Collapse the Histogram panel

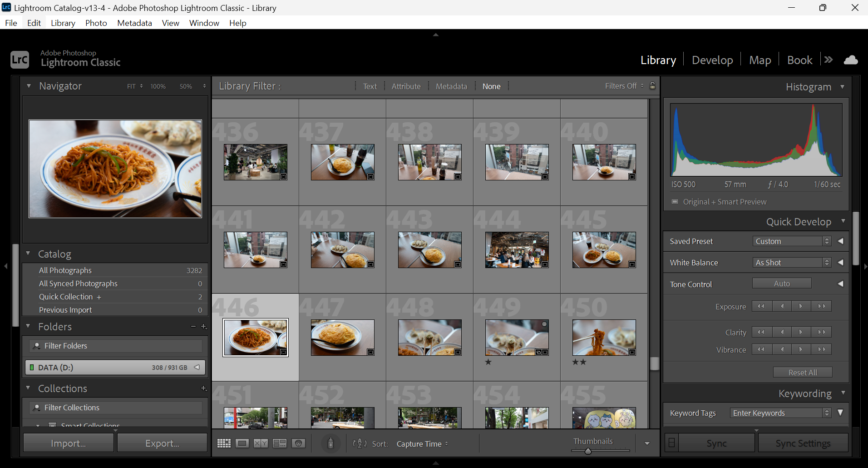pos(843,87)
